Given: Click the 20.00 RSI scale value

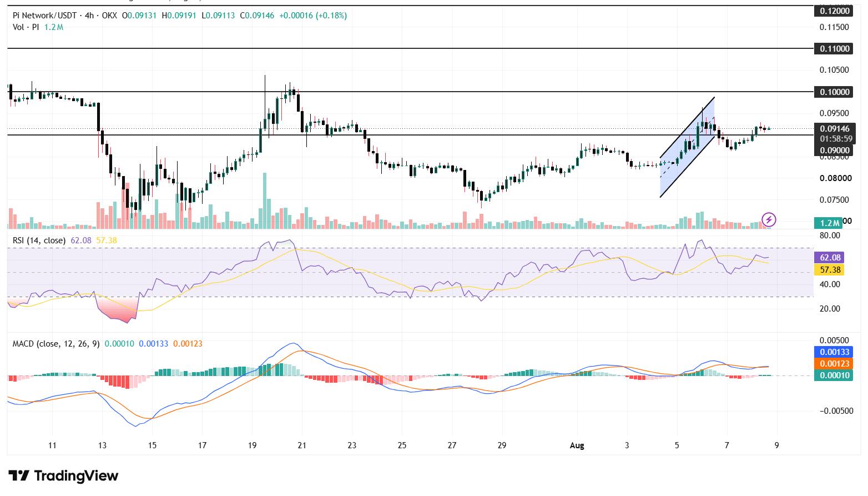Looking at the screenshot, I should [x=830, y=309].
